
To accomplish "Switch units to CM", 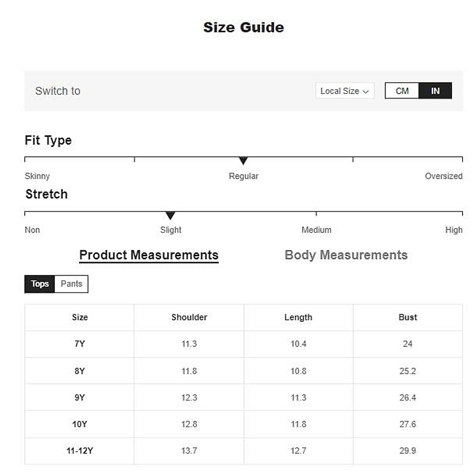I will 402,91.
